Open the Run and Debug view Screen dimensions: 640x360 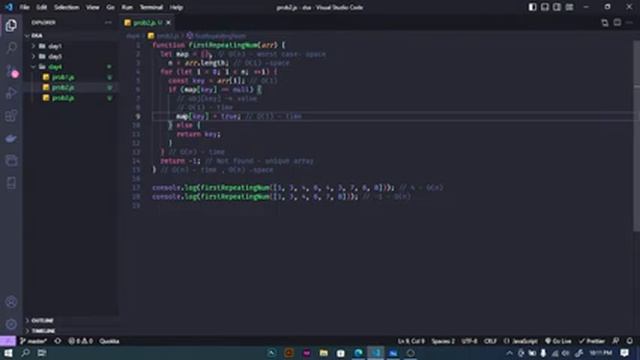pyautogui.click(x=11, y=93)
